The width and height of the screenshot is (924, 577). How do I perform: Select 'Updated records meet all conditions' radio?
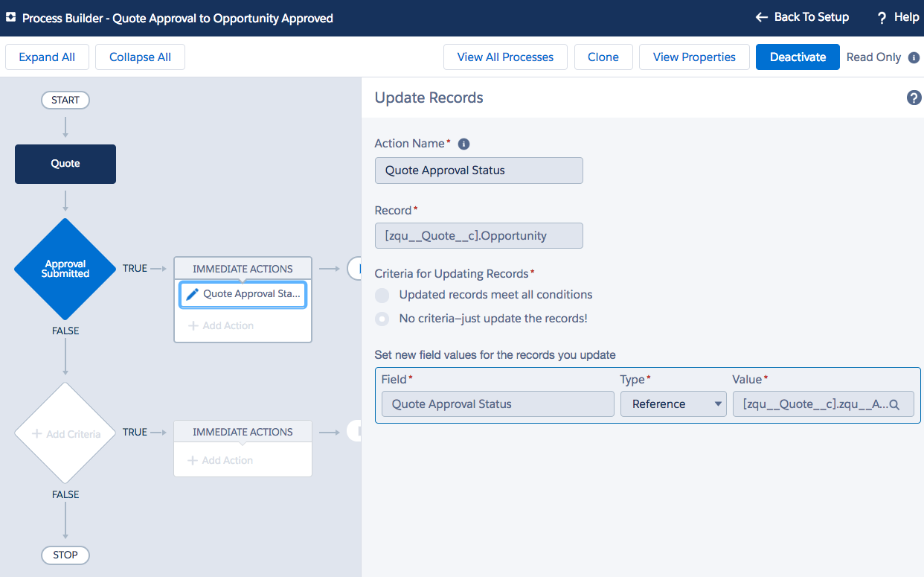tap(382, 295)
